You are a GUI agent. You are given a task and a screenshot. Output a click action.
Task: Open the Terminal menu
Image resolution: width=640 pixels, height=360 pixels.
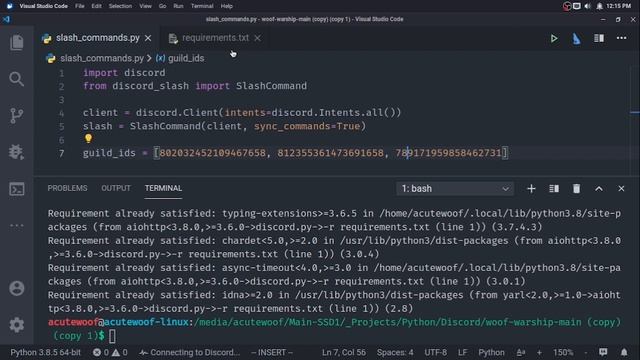(x=202, y=6)
